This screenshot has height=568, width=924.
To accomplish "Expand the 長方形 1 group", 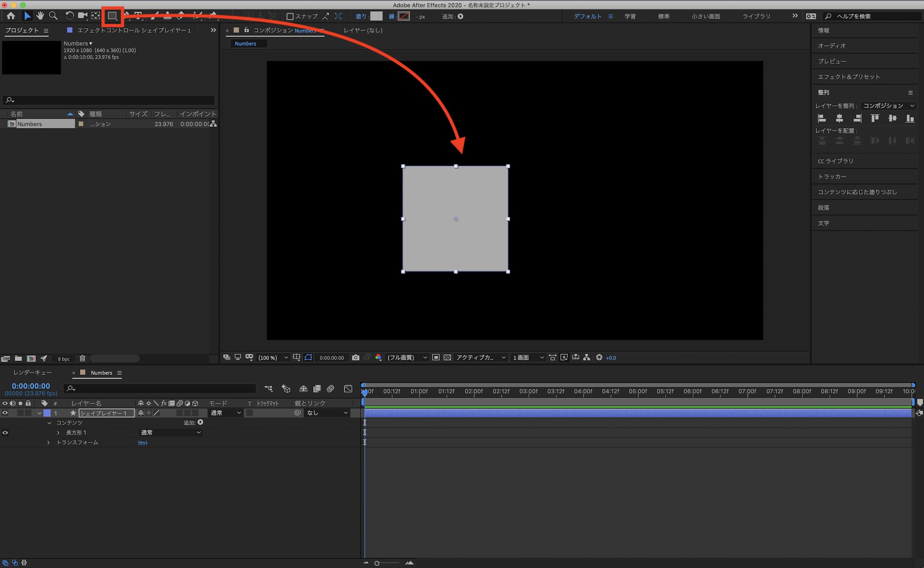I will click(x=58, y=433).
